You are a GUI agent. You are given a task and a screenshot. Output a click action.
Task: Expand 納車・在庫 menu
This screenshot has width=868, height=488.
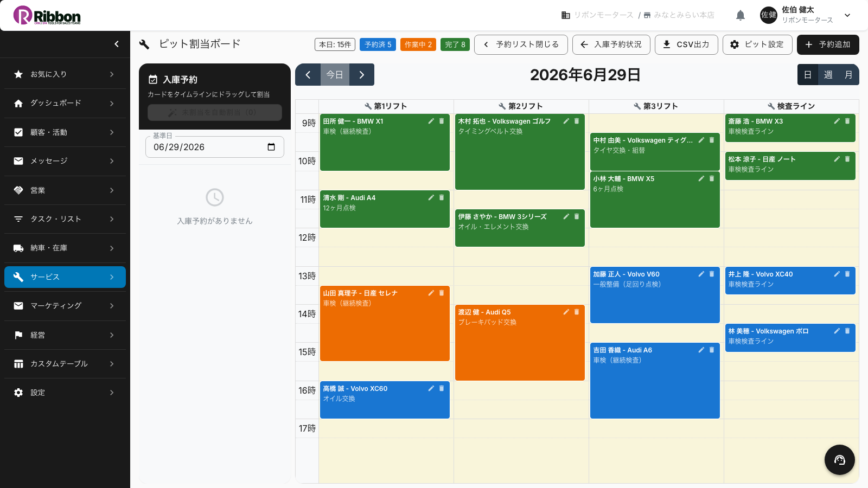(x=65, y=248)
